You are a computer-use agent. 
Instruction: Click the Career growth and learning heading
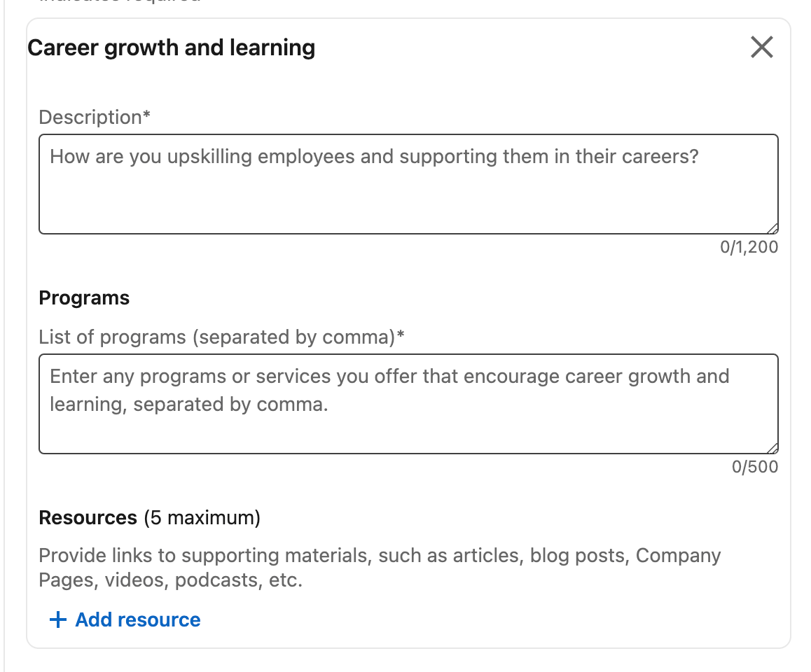coord(172,48)
